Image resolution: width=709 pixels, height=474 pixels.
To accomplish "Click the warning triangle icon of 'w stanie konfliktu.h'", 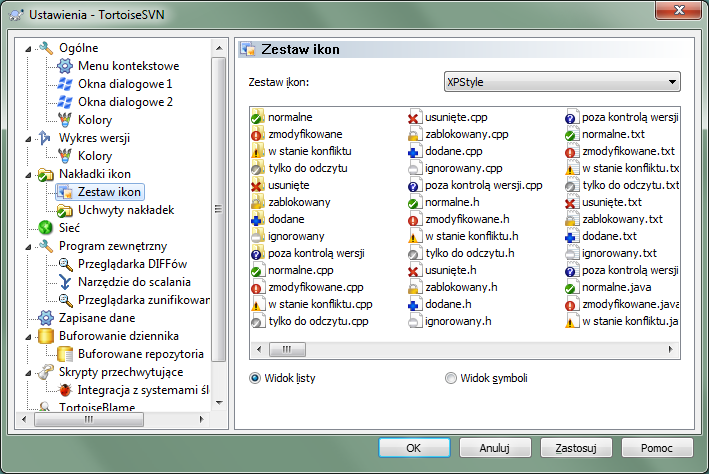I will 414,237.
